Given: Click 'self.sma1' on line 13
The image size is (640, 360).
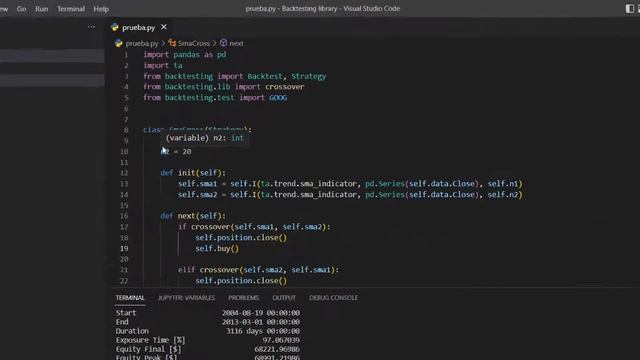Looking at the screenshot, I should 198,184.
